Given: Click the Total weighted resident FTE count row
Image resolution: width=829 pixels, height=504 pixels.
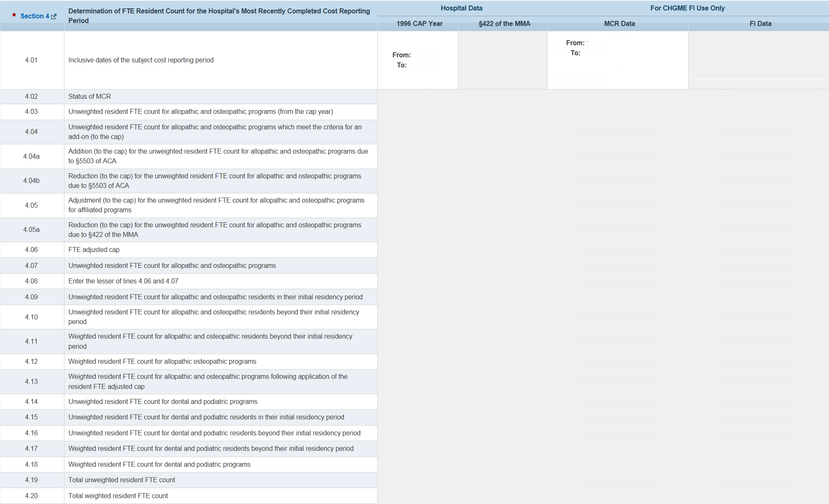Looking at the screenshot, I should 118,496.
